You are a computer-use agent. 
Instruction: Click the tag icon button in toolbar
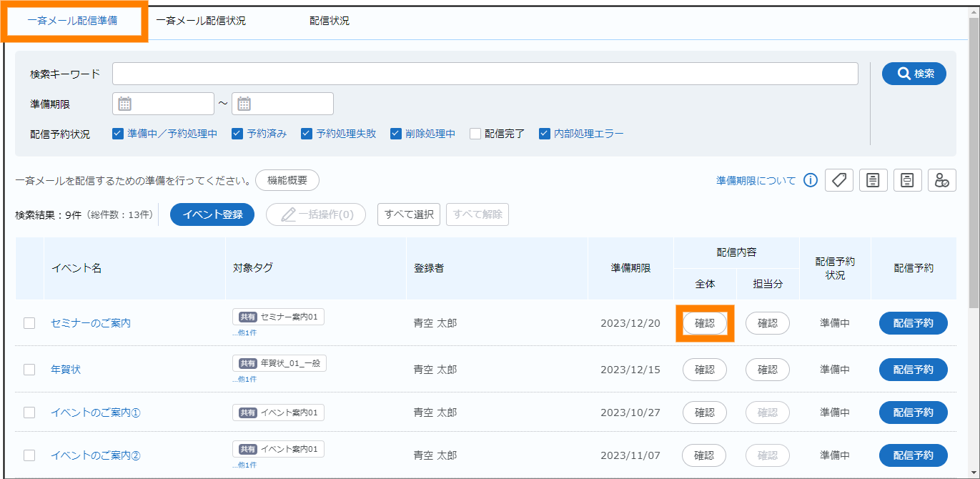tap(838, 180)
